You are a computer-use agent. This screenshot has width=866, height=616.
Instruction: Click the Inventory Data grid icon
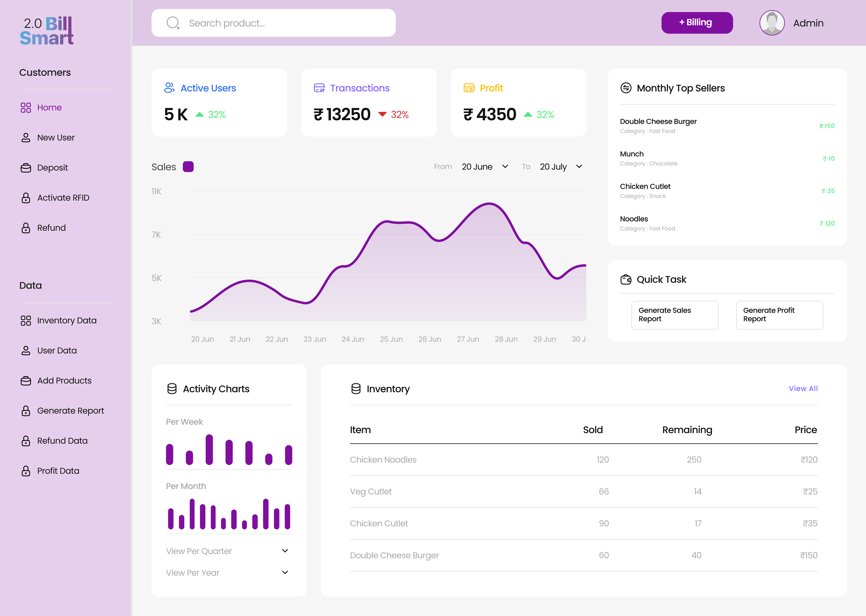(x=26, y=320)
